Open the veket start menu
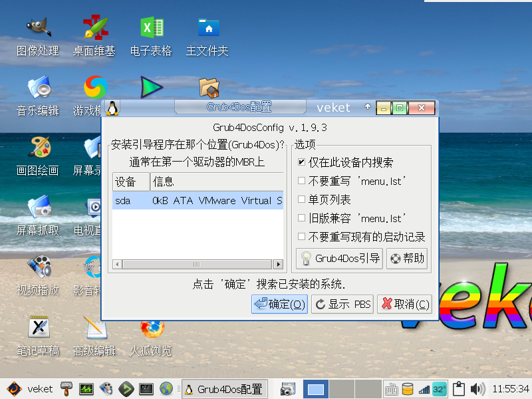This screenshot has width=532, height=399. point(31,389)
